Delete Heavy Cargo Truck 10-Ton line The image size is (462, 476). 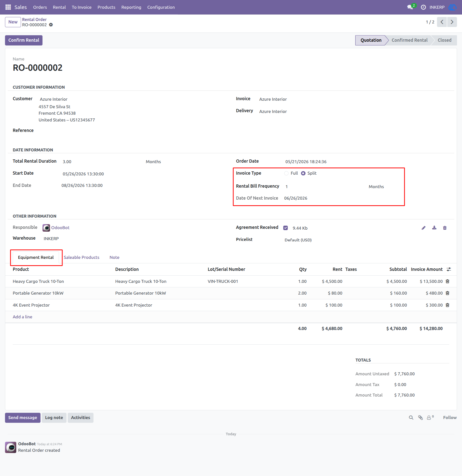(447, 281)
